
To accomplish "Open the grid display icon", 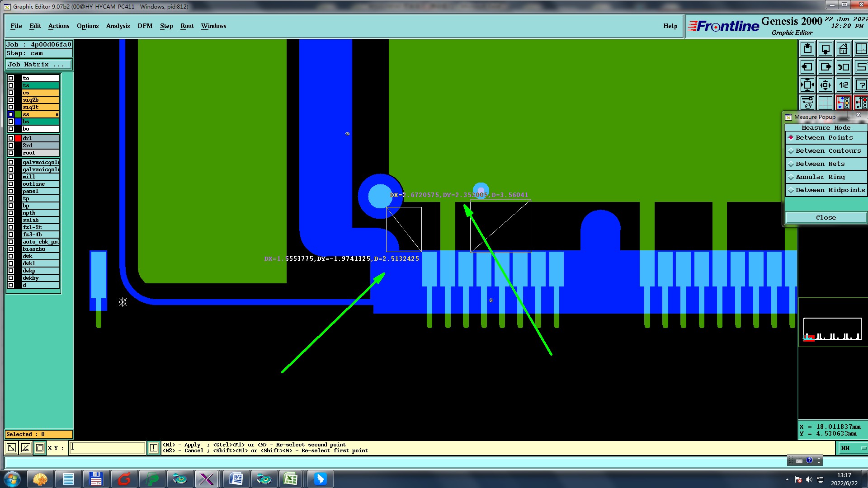I will pos(826,103).
